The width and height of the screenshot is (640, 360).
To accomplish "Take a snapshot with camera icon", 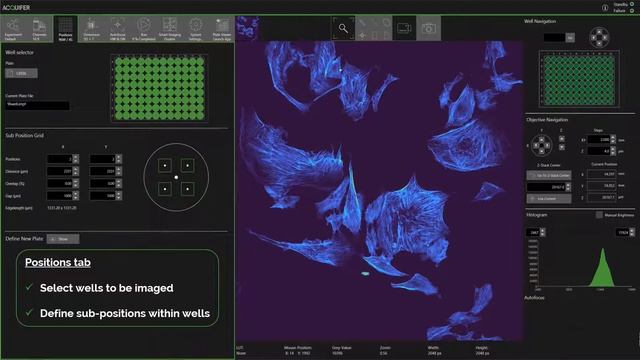I will (x=429, y=28).
